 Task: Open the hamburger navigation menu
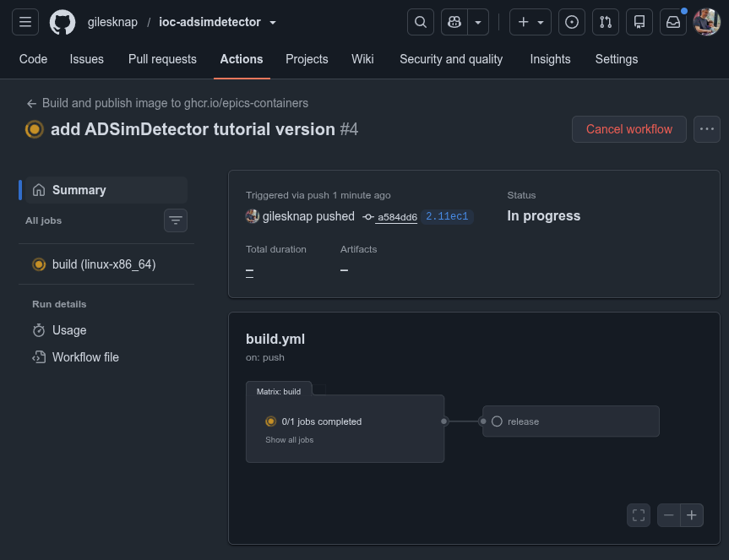point(25,22)
